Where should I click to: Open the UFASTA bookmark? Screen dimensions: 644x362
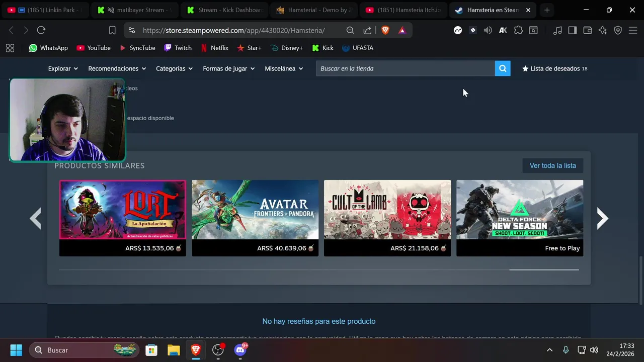pos(358,48)
